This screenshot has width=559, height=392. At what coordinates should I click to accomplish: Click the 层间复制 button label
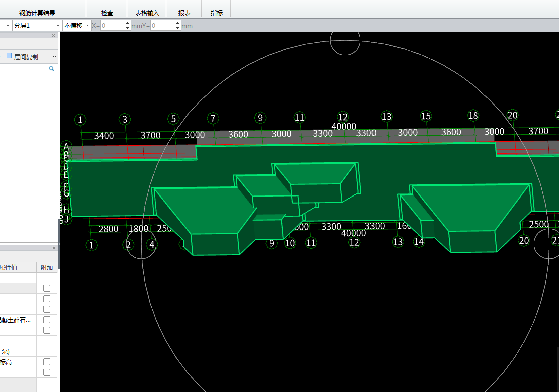[x=26, y=57]
